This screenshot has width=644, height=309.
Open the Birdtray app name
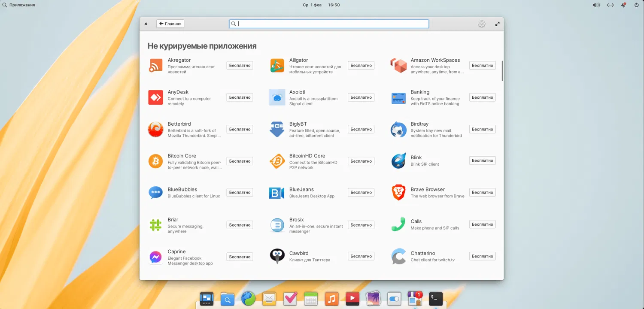tap(419, 124)
